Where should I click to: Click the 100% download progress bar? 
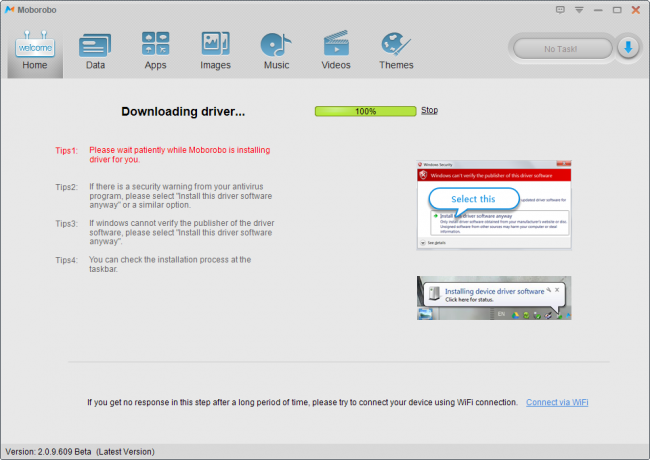coord(365,111)
